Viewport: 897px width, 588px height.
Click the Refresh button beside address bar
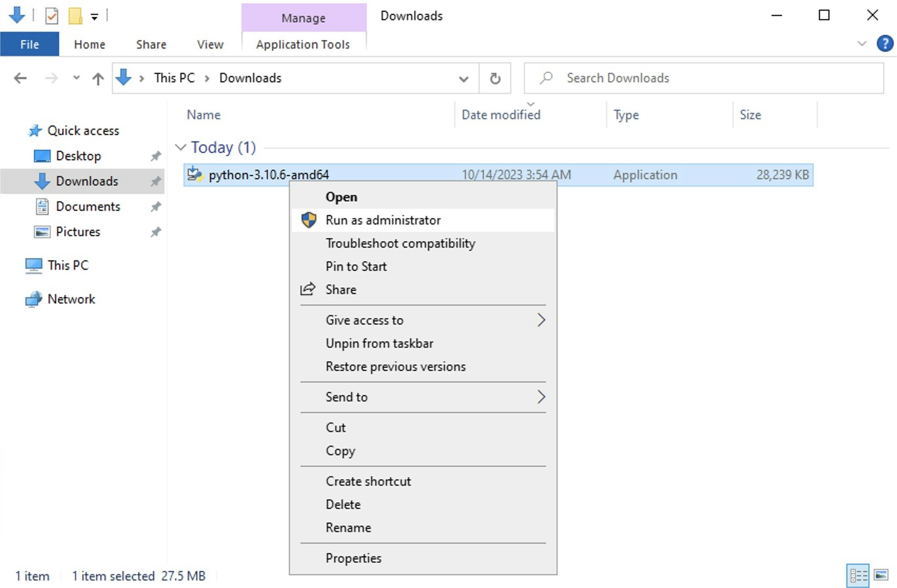point(495,79)
